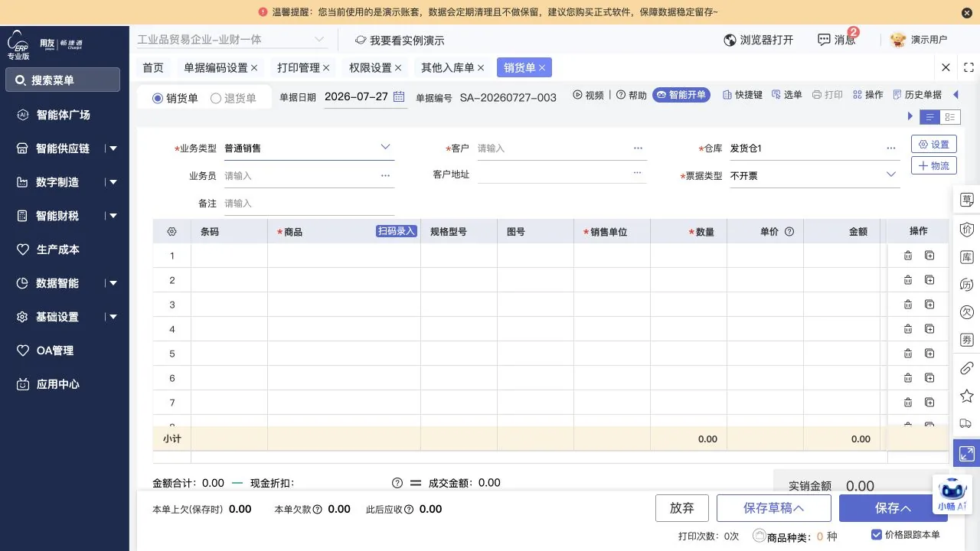Open the calendar picker for 单据日期
The width and height of the screenshot is (980, 551).
point(399,97)
